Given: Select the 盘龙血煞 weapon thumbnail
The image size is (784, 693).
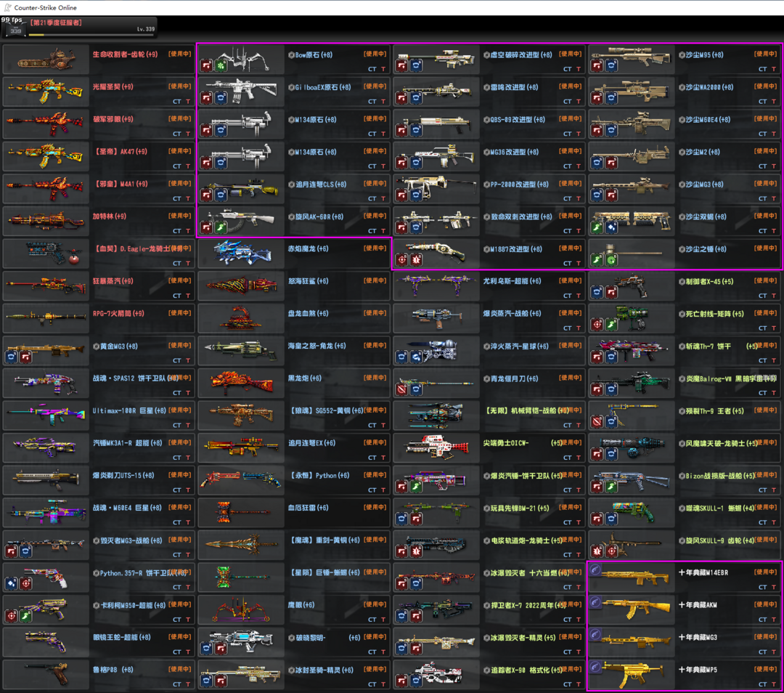Looking at the screenshot, I should click(242, 318).
